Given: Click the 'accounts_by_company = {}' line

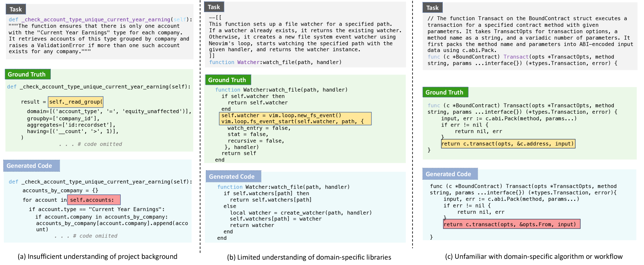Looking at the screenshot, I should click(x=60, y=191).
